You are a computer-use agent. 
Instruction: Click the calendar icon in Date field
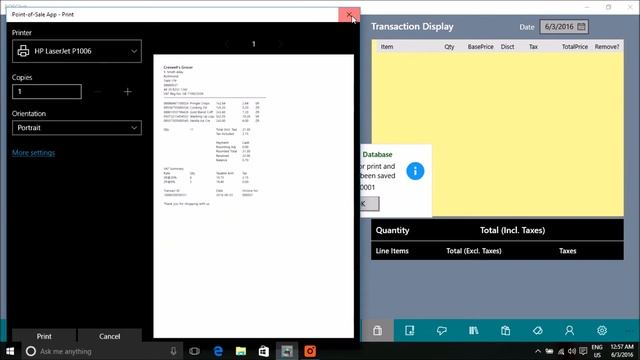coord(581,27)
